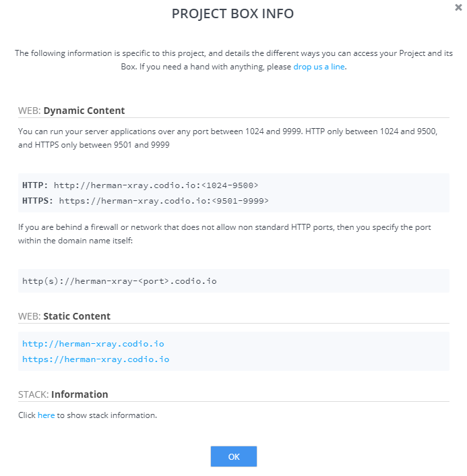Click the bold HTTP: label
Viewport: 467px width, 476px height.
point(35,185)
